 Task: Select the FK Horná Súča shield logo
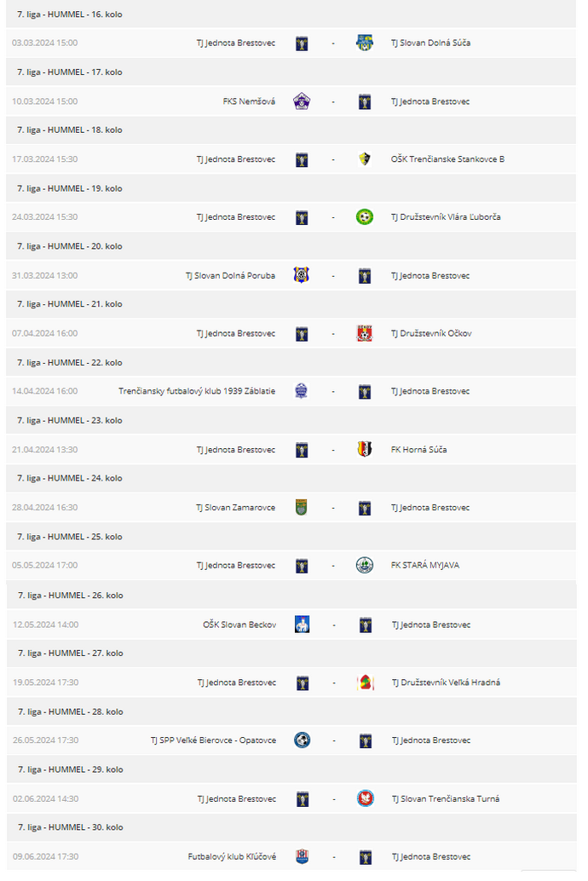365,450
